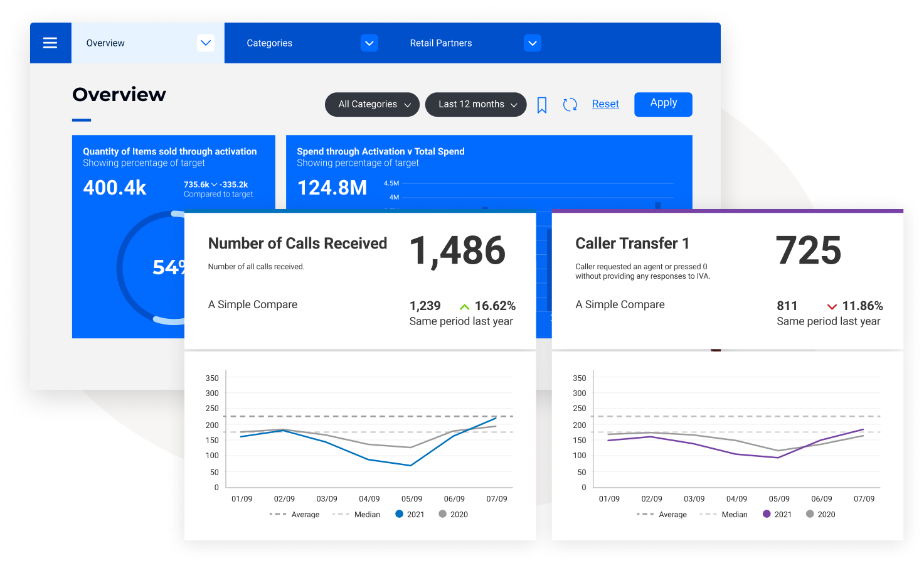Expand the Overview dropdown arrow
This screenshot has height=563, width=924.
pos(206,43)
